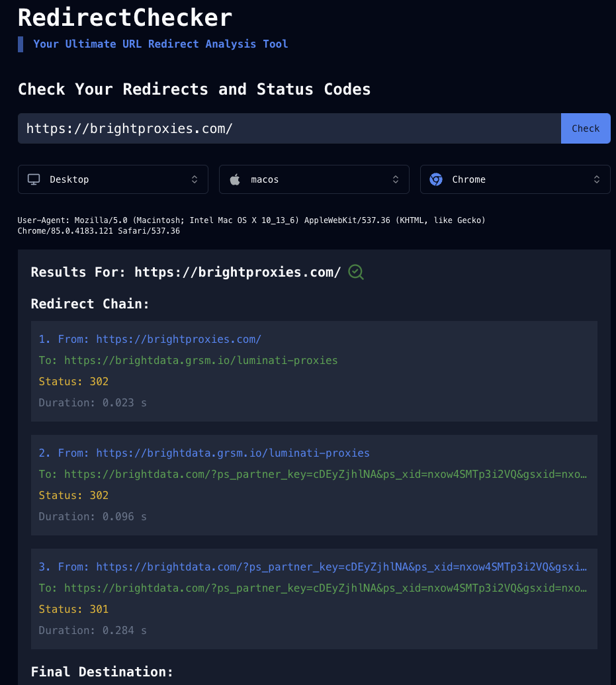The image size is (616, 685).
Task: Click the Results For: https://brightproxies.com/ heading
Action: pyautogui.click(x=186, y=272)
